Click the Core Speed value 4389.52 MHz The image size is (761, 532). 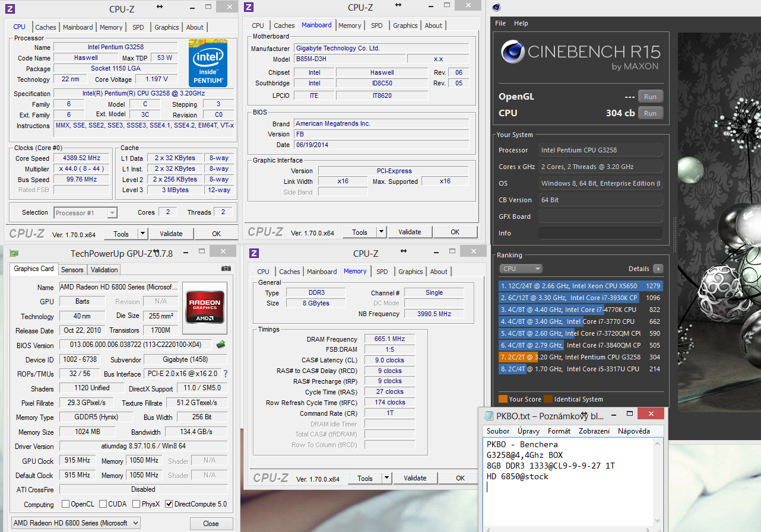(x=82, y=158)
